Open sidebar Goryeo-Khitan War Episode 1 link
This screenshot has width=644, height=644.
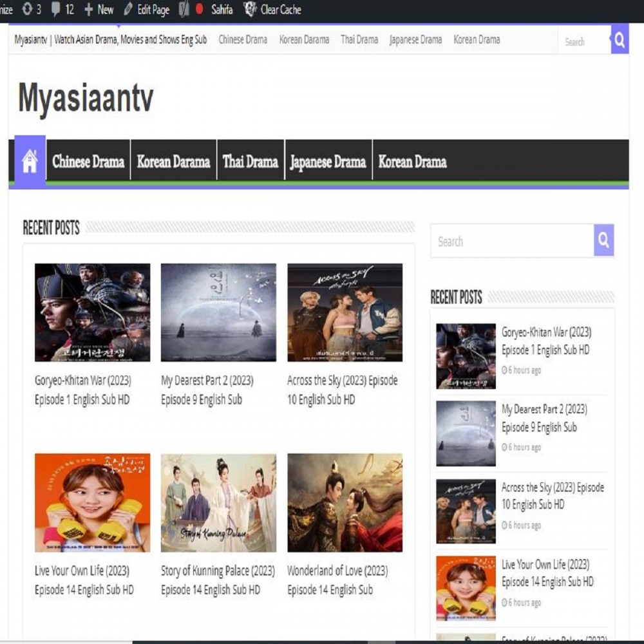pos(547,341)
